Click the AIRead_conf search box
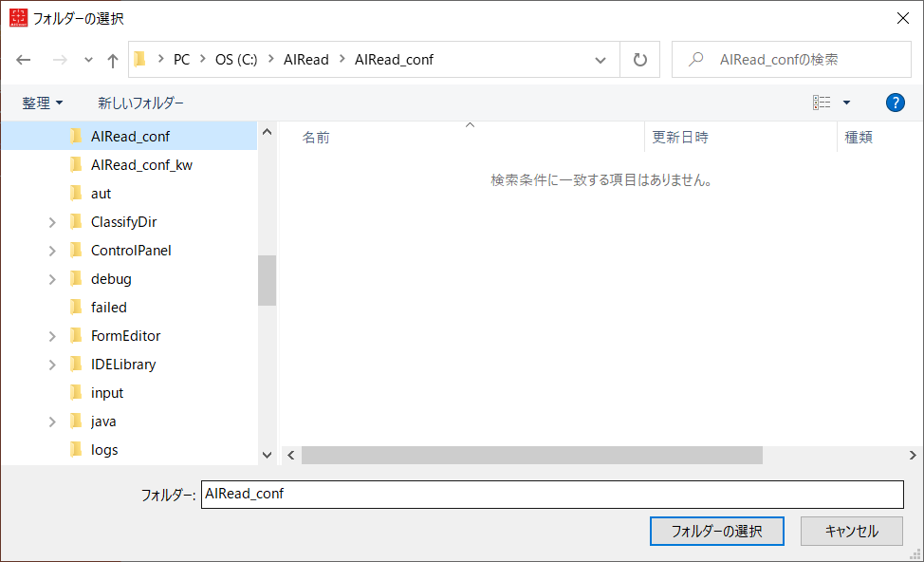This screenshot has width=924, height=562. tap(791, 60)
